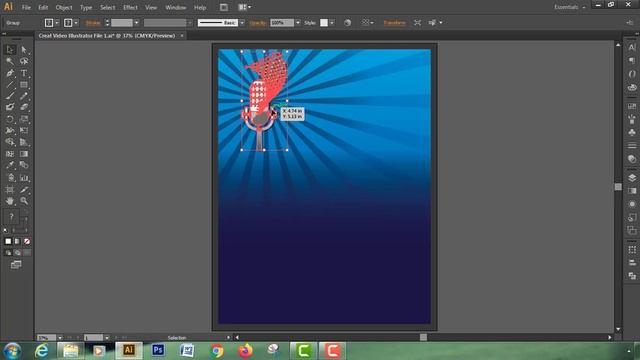The height and width of the screenshot is (360, 640).
Task: Select the Pencil tool
Action: [x=24, y=96]
